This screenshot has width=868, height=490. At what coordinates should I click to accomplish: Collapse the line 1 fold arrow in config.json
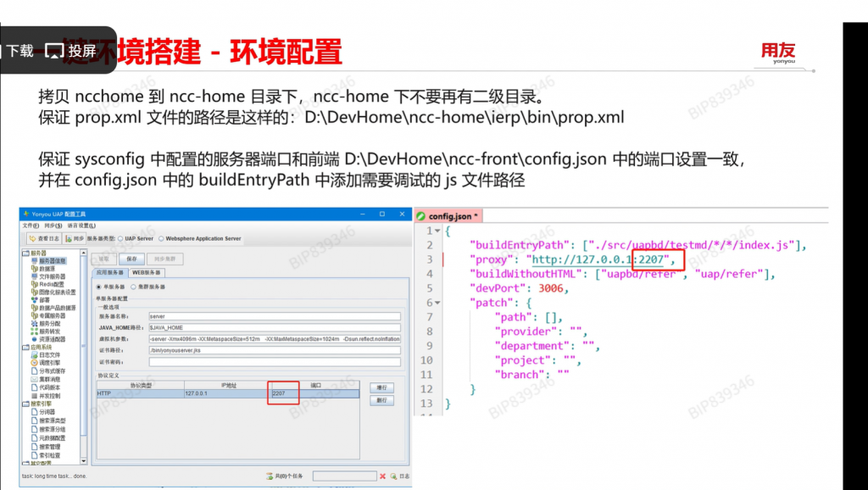[x=437, y=231]
